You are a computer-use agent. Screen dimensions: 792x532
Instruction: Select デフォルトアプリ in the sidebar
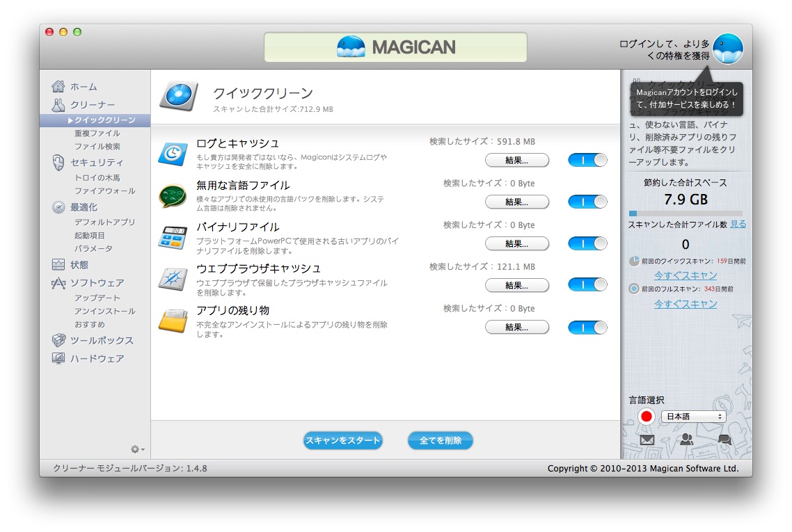[x=104, y=222]
